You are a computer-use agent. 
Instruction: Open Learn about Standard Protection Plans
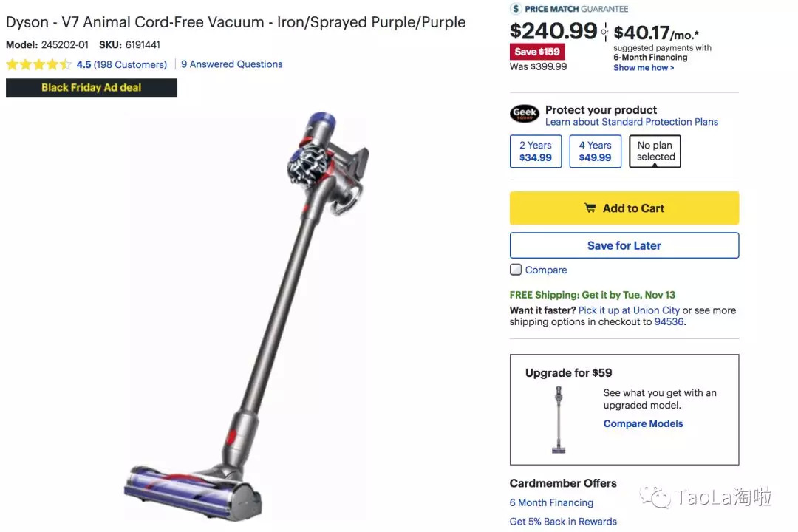632,122
